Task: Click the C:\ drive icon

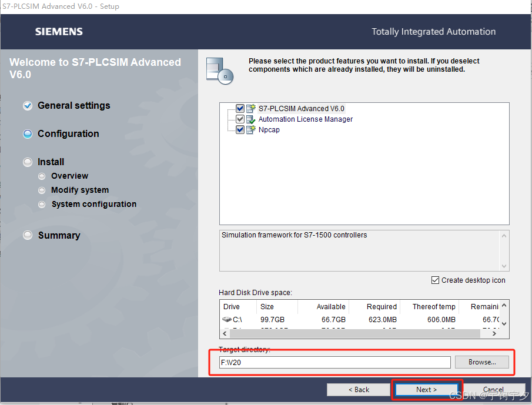Action: (227, 319)
